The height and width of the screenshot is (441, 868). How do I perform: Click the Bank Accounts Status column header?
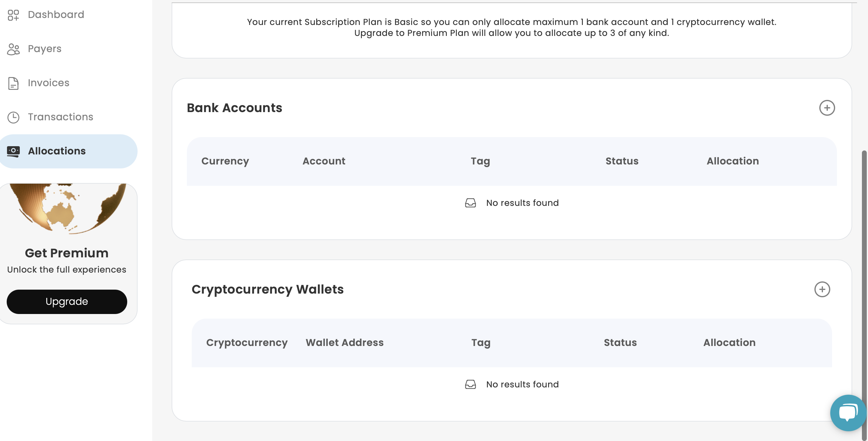point(622,161)
